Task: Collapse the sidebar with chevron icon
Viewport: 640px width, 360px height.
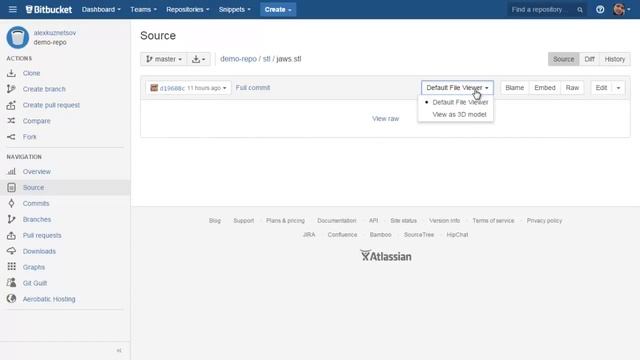Action: click(x=119, y=351)
